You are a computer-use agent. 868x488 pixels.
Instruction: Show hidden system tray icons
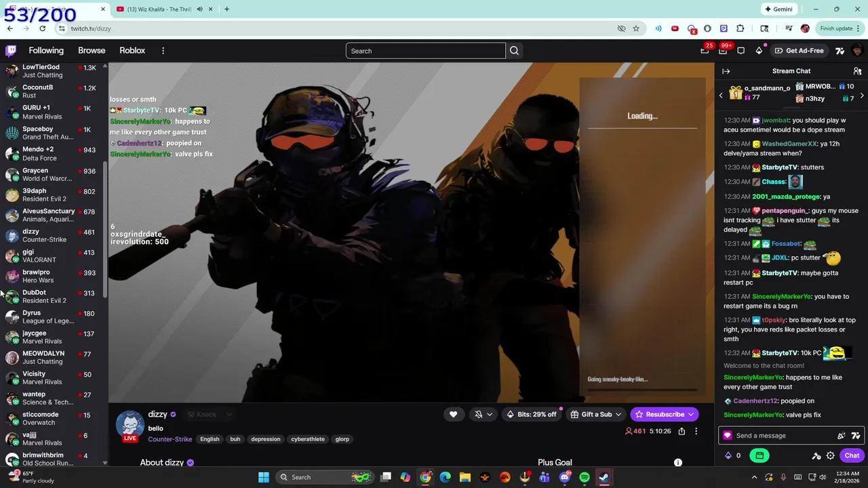tap(753, 477)
